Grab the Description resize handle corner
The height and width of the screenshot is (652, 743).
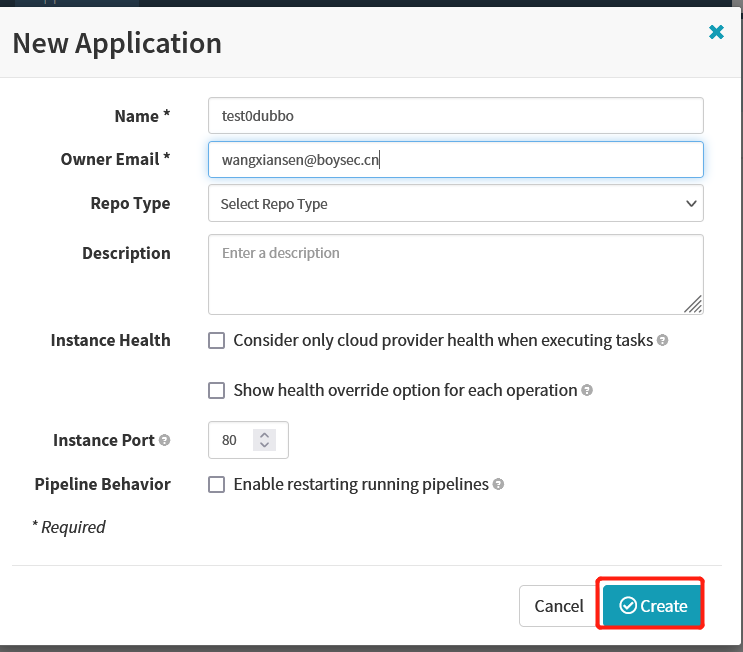click(693, 304)
